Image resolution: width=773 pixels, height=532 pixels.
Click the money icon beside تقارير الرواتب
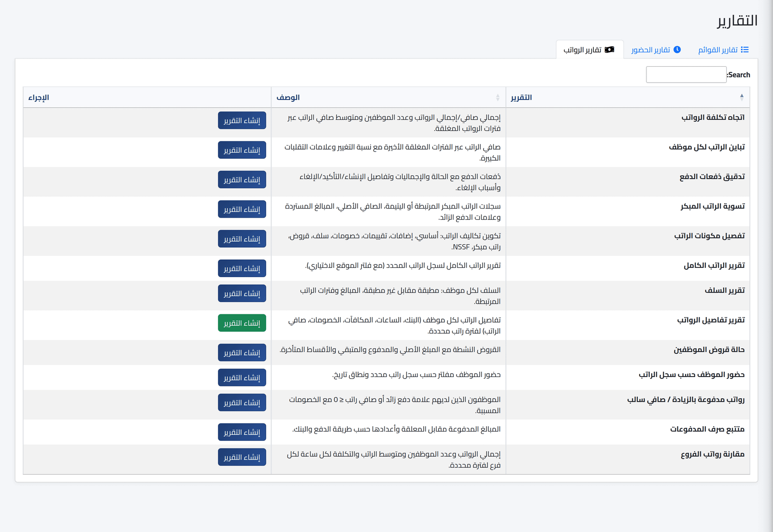pos(609,50)
